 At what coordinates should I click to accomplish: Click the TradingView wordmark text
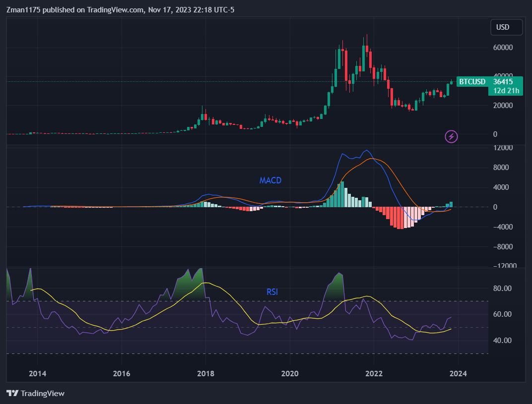click(42, 394)
